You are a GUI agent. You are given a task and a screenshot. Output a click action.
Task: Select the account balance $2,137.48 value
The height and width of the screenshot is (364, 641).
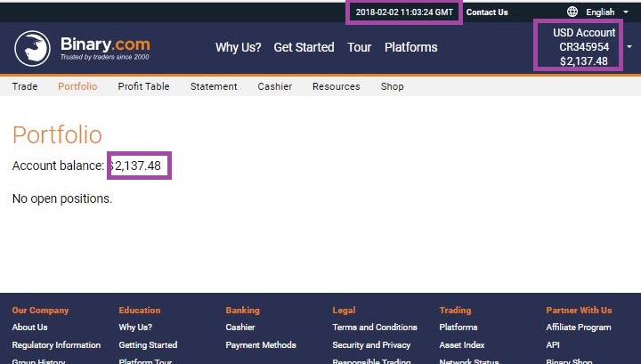(x=135, y=166)
